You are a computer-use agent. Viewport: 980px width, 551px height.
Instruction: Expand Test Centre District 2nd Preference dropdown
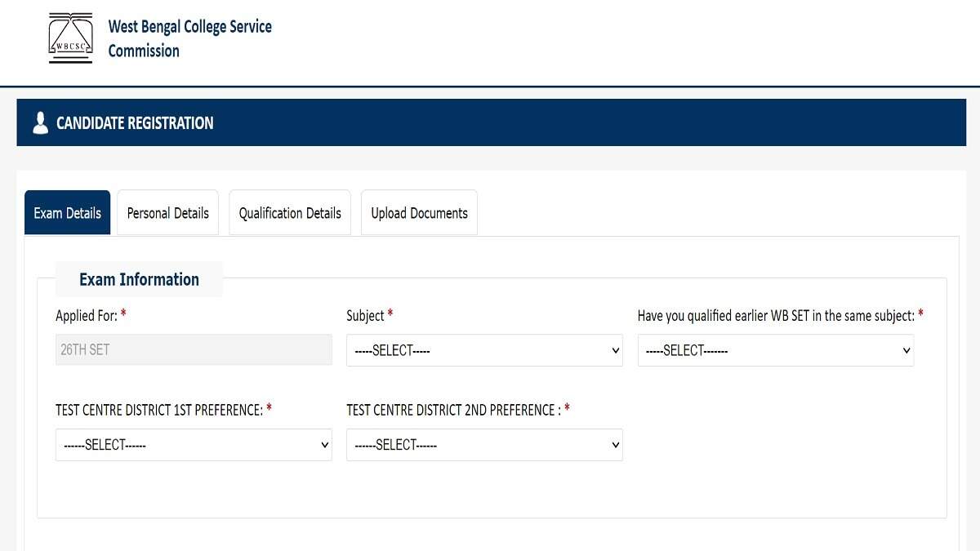pyautogui.click(x=484, y=445)
